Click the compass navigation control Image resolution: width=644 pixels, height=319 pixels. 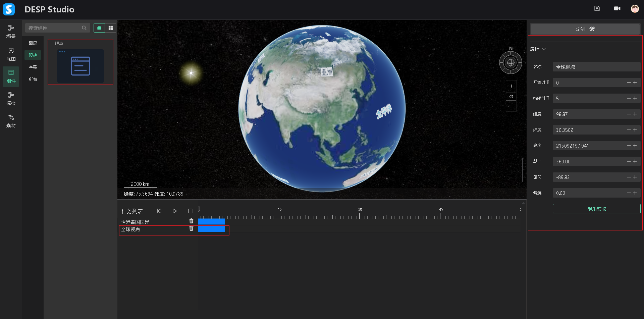click(x=511, y=63)
